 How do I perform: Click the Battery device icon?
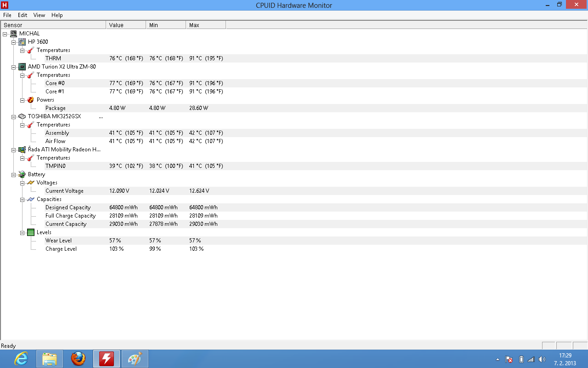click(22, 174)
